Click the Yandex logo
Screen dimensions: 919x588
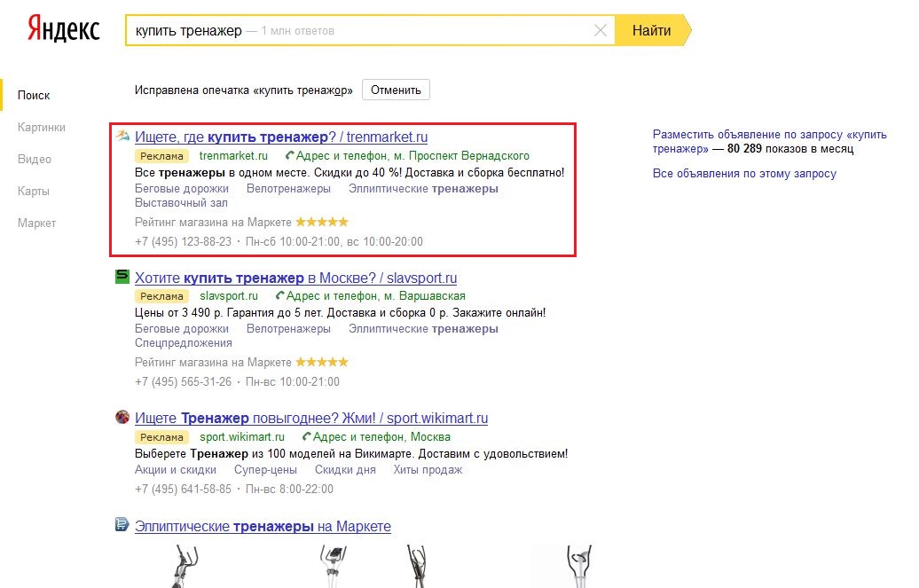[x=63, y=29]
